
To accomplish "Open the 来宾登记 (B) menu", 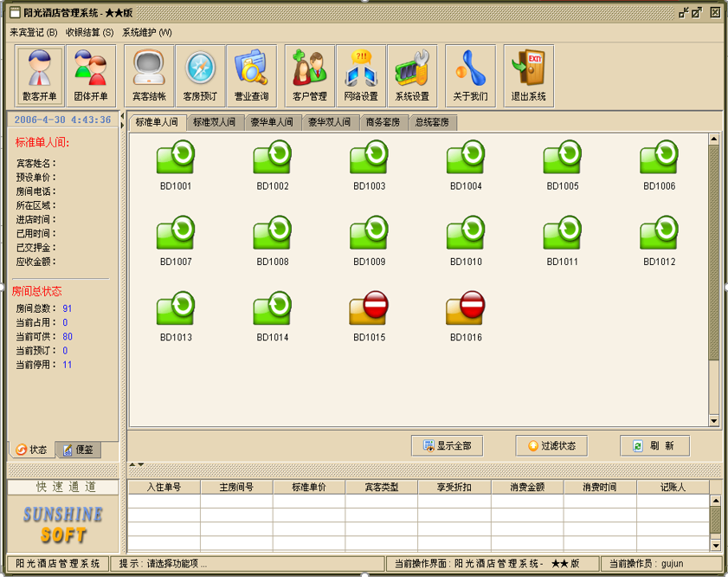I will tap(34, 33).
